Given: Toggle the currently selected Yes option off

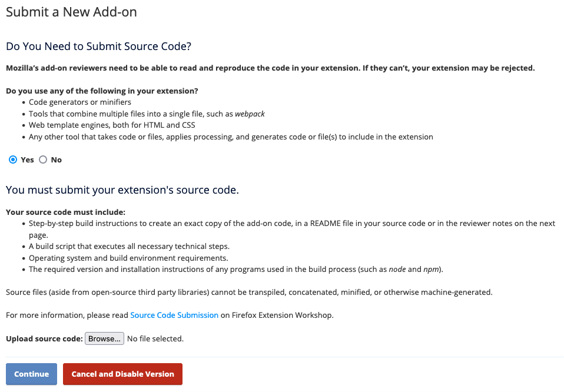Looking at the screenshot, I should pyautogui.click(x=13, y=160).
